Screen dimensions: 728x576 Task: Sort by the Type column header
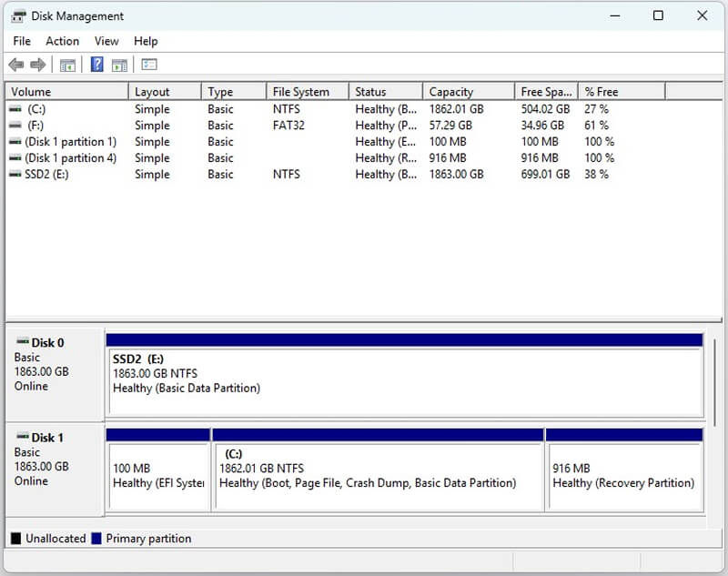point(234,91)
